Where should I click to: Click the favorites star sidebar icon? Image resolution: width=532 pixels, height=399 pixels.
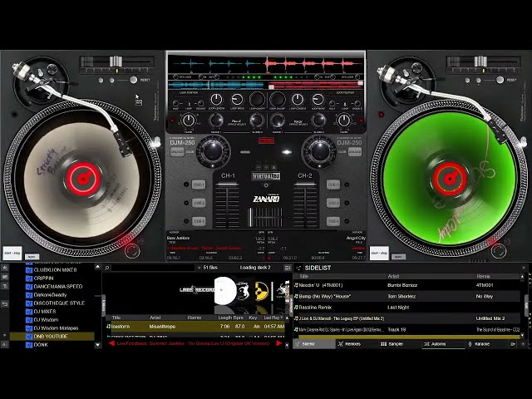tap(5, 268)
